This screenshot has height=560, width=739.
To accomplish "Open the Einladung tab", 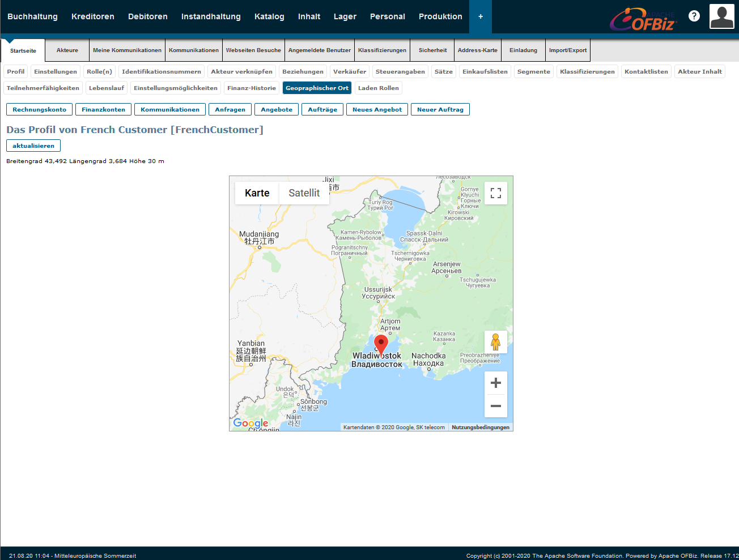I will click(523, 50).
